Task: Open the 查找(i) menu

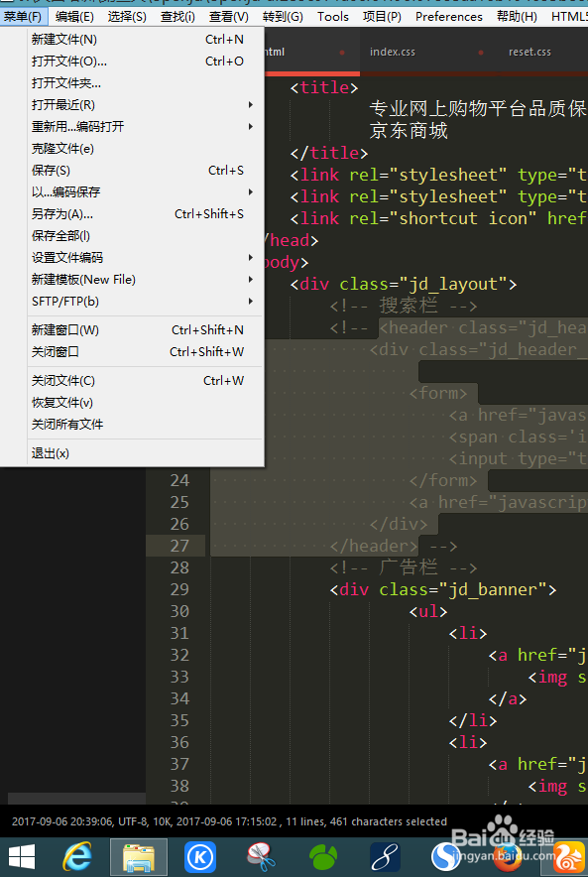Action: point(177,16)
